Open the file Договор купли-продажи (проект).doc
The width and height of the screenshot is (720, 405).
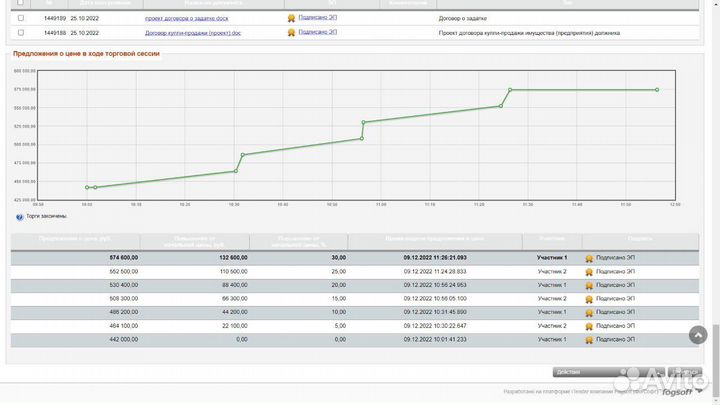[207, 32]
